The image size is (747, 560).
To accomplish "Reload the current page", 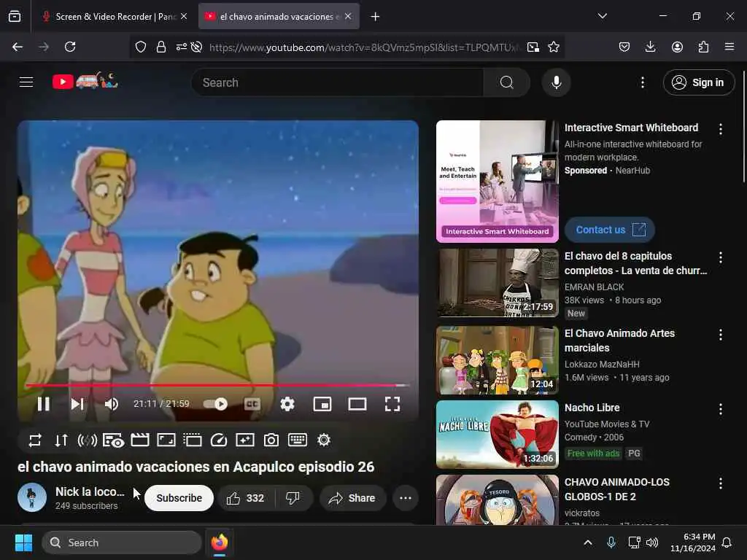I will pyautogui.click(x=70, y=47).
